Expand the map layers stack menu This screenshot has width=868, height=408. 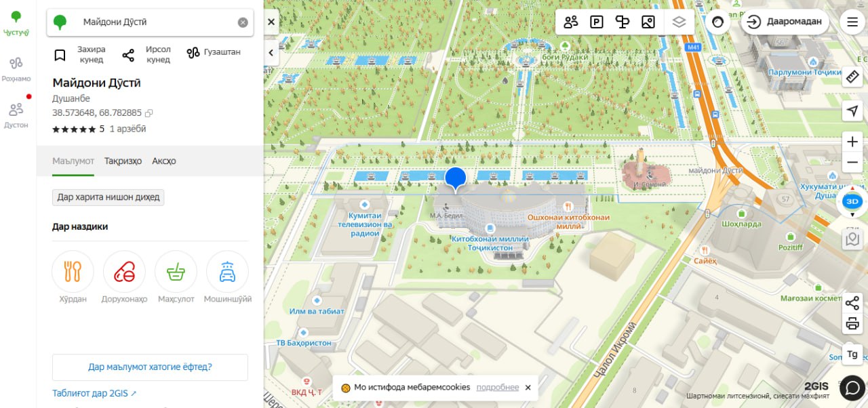tap(679, 22)
